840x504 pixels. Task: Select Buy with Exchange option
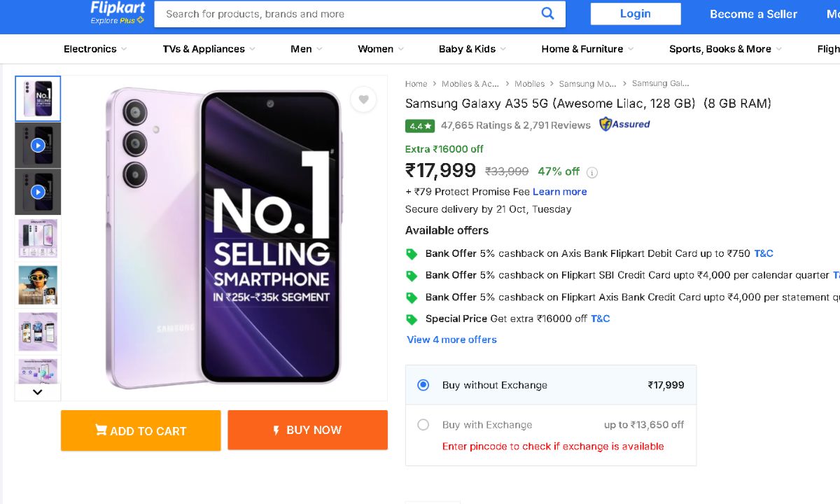[423, 425]
